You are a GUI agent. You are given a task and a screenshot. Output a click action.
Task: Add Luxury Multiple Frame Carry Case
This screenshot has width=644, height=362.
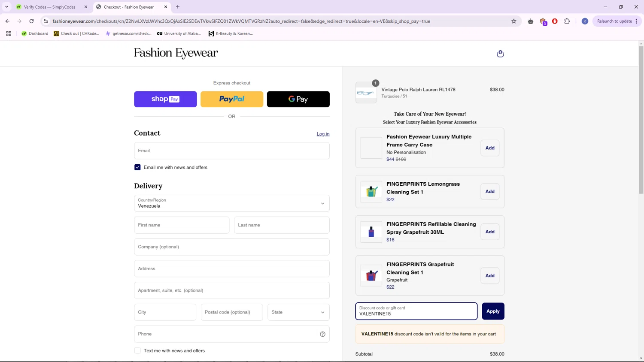(490, 148)
